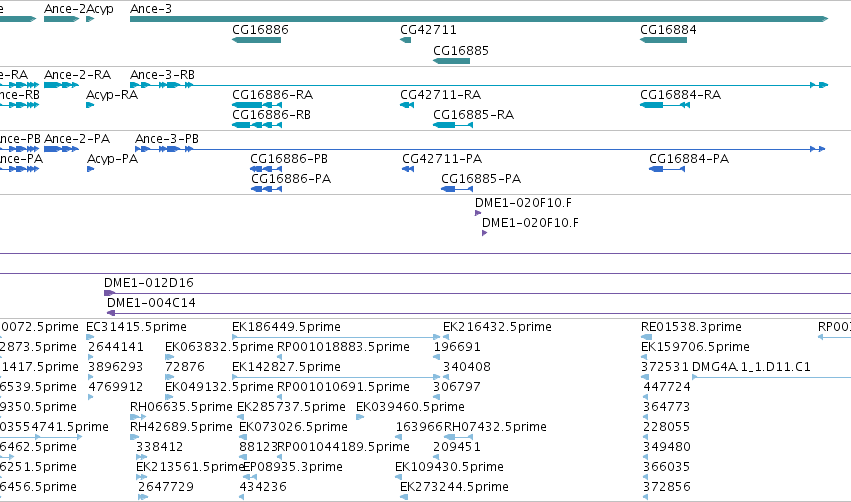Select the EK039460.5prime EST label
This screenshot has width=851, height=502.
click(410, 407)
